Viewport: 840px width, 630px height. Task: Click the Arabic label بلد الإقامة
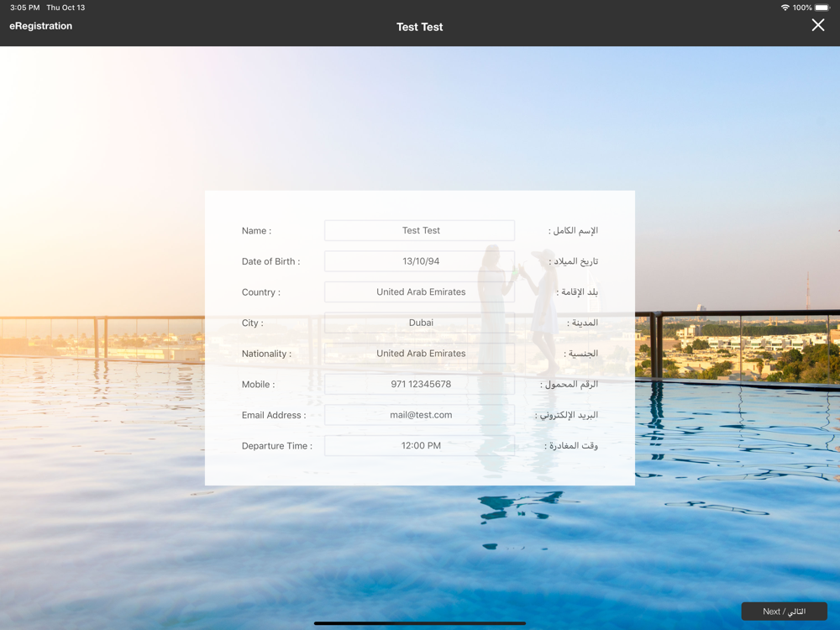coord(577,292)
